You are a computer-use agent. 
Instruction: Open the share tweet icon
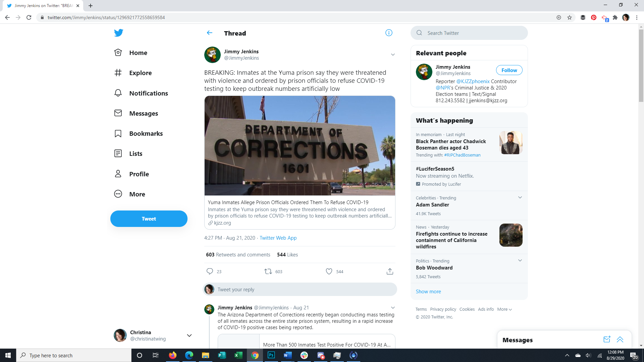pyautogui.click(x=390, y=271)
